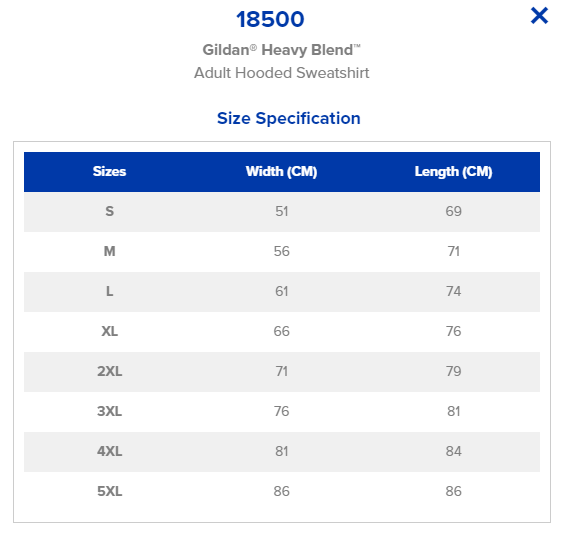This screenshot has width=576, height=560.
Task: Click the 4XL size row label
Action: pos(109,451)
